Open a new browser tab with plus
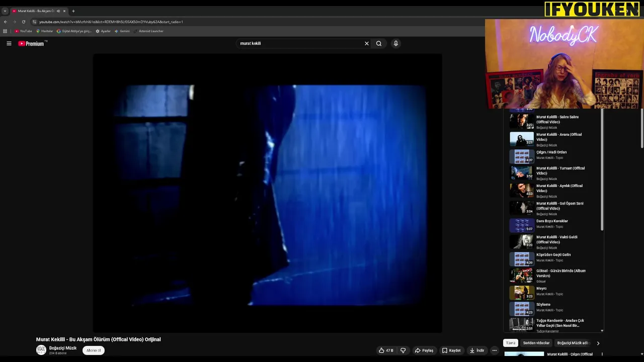Image resolution: width=644 pixels, height=362 pixels. pos(73,11)
